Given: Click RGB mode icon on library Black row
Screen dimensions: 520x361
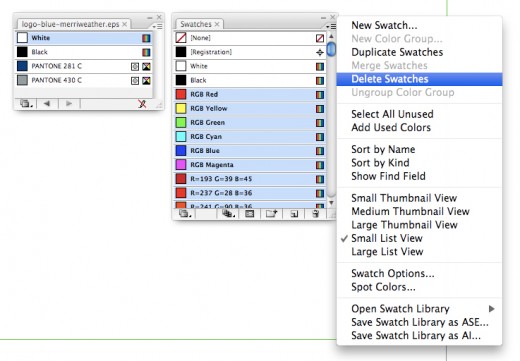Looking at the screenshot, I should click(146, 52).
